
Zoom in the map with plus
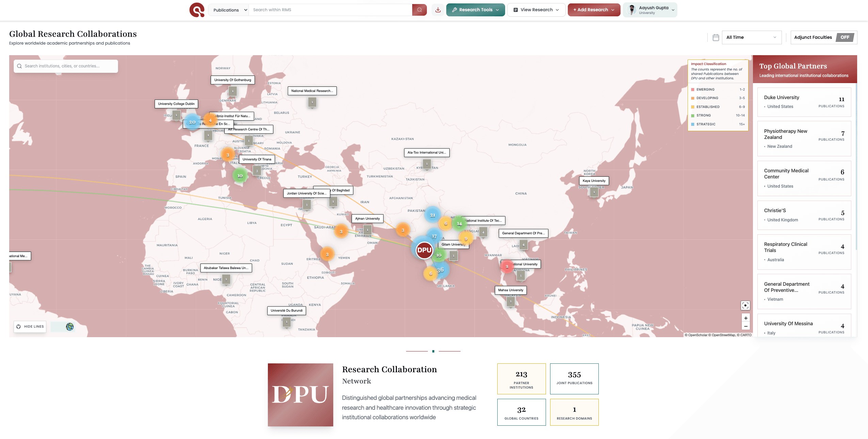pyautogui.click(x=745, y=318)
